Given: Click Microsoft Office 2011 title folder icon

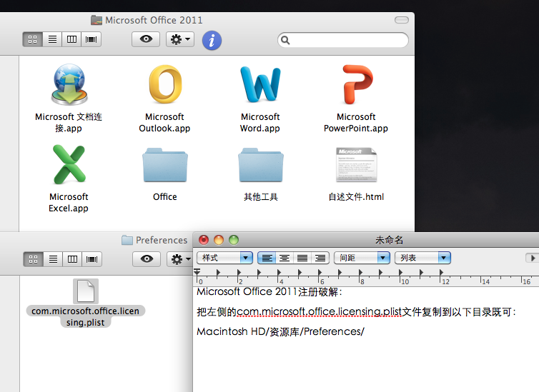Looking at the screenshot, I should (97, 20).
